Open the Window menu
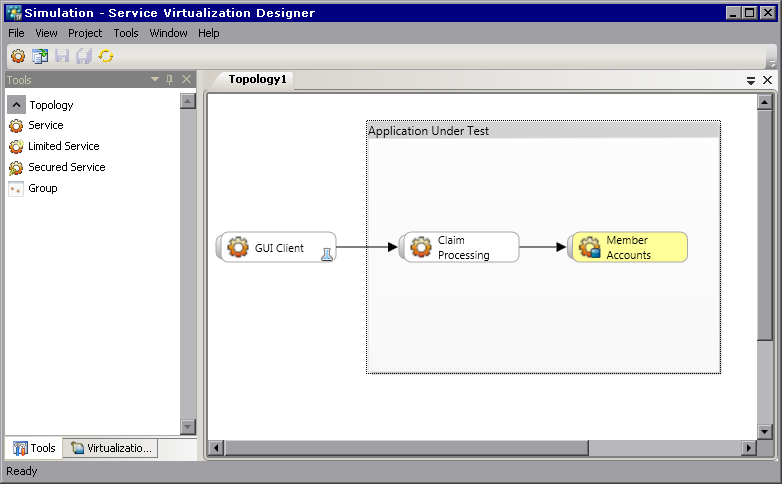This screenshot has width=782, height=484. [168, 33]
